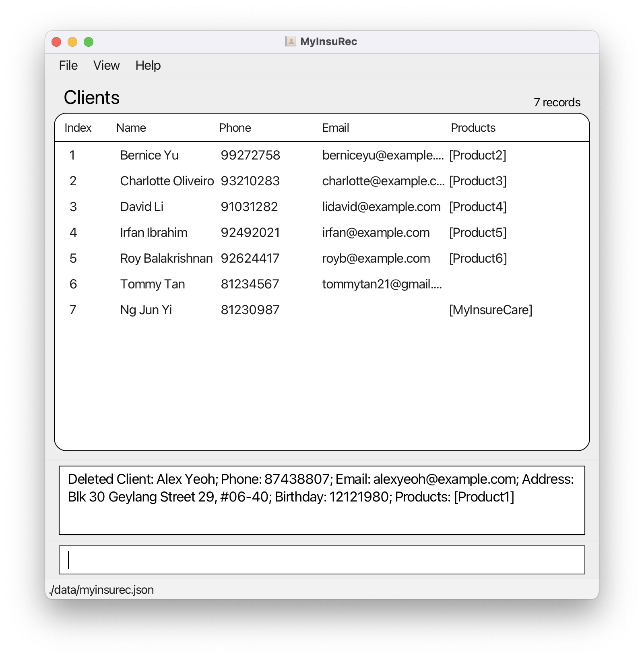This screenshot has width=644, height=659.
Task: Click the berniceyu@example email cell
Action: click(383, 155)
